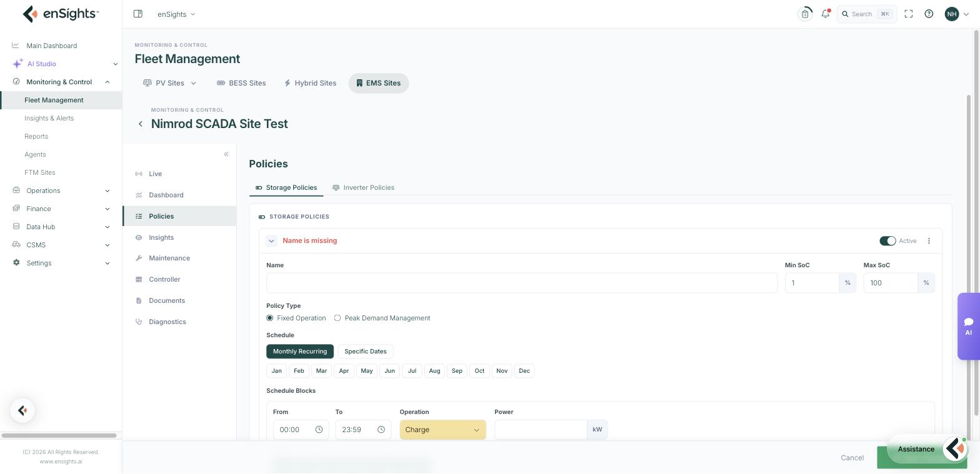Viewport: 980px width, 474px height.
Task: Toggle the sidebar panel icon
Action: point(138,14)
